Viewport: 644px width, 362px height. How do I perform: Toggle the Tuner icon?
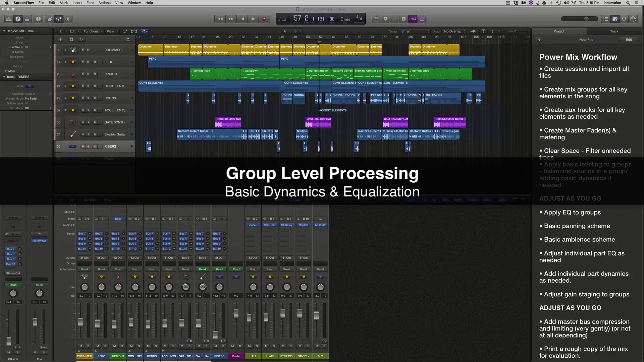tap(394, 19)
